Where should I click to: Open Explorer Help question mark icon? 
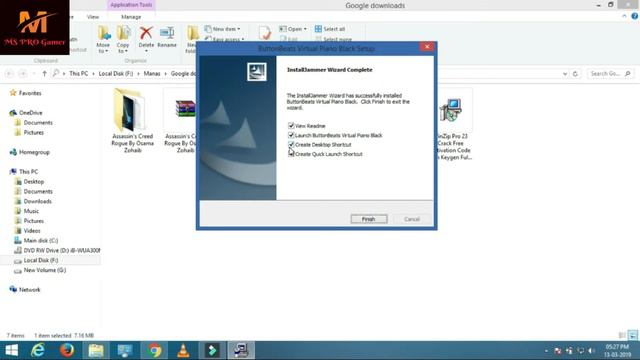coord(634,16)
